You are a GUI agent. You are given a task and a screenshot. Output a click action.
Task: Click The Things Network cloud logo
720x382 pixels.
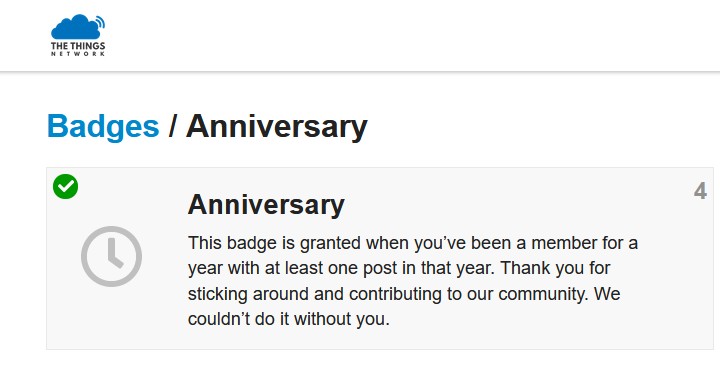click(78, 35)
